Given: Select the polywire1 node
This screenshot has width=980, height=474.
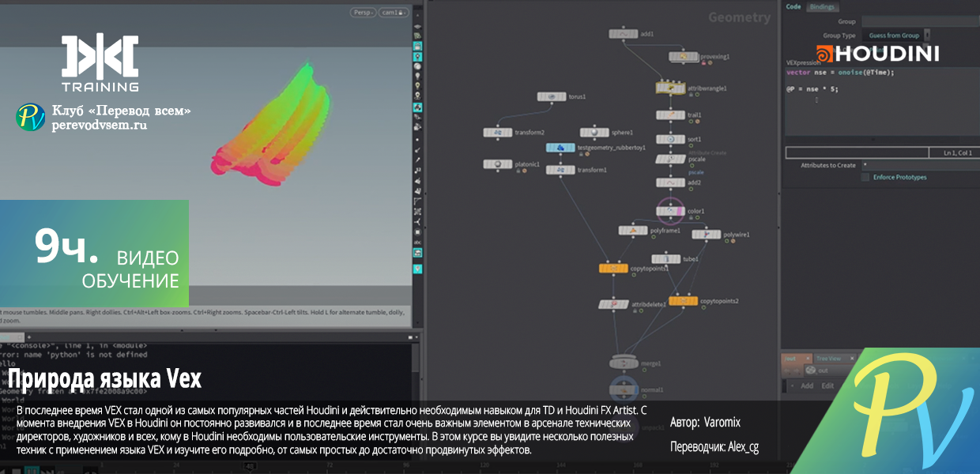Looking at the screenshot, I should [706, 235].
